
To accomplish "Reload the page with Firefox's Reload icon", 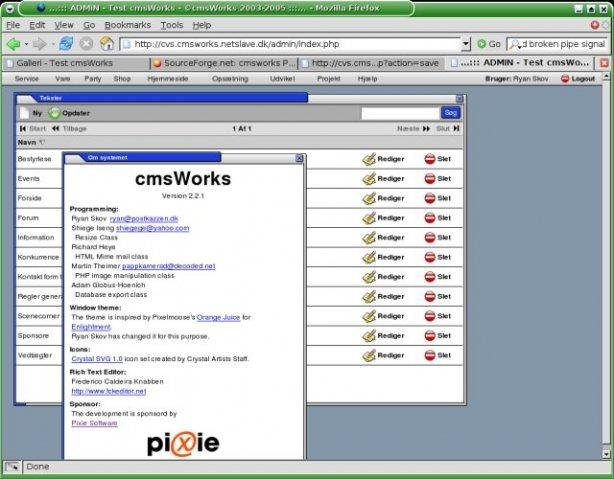I will (x=66, y=43).
